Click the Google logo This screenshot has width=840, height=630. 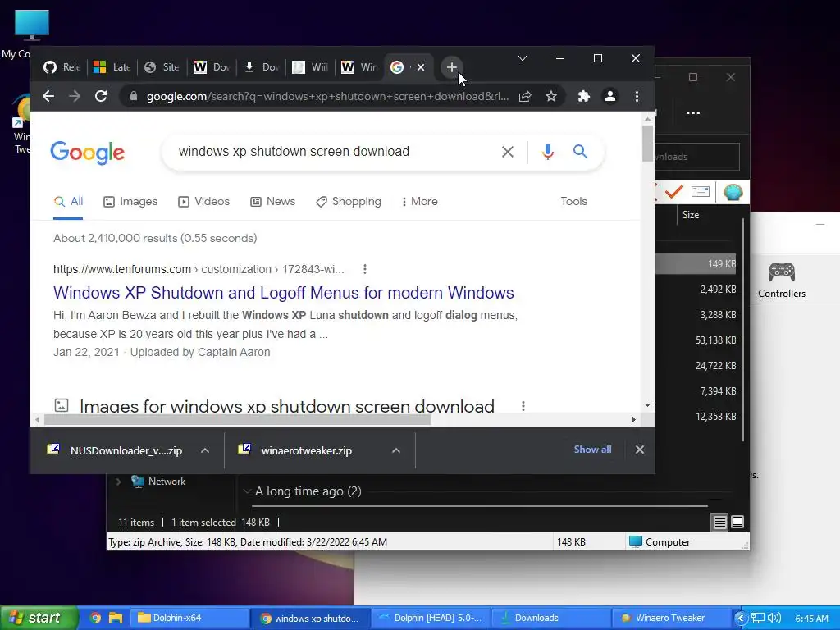tap(87, 153)
